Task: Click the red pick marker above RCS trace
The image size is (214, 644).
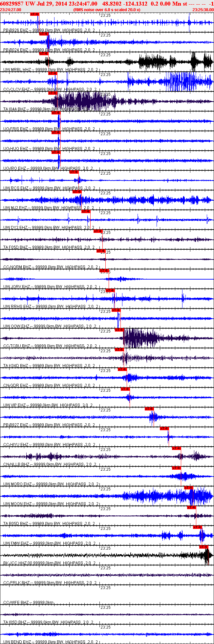Action: point(74,172)
